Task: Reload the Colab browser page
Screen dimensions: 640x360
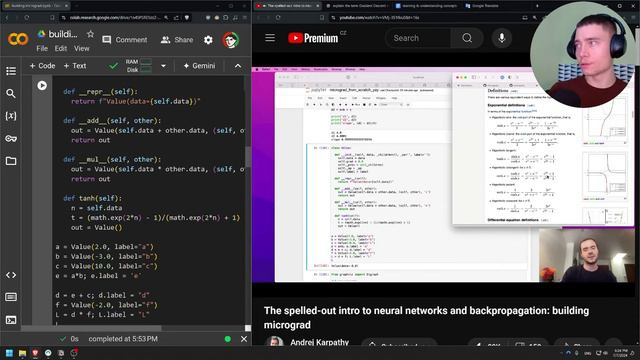Action: [x=27, y=18]
